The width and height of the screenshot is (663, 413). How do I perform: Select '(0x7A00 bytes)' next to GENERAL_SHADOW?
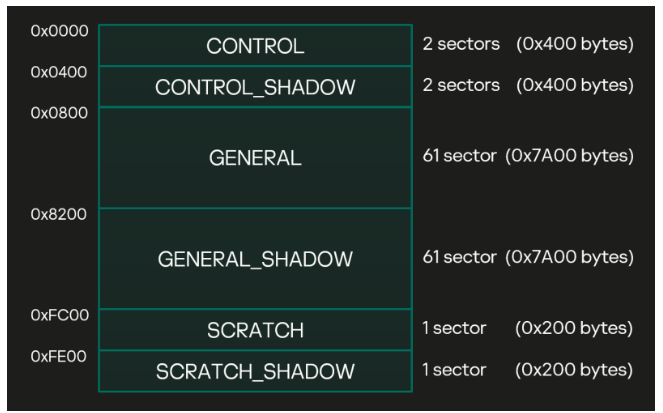click(x=570, y=257)
